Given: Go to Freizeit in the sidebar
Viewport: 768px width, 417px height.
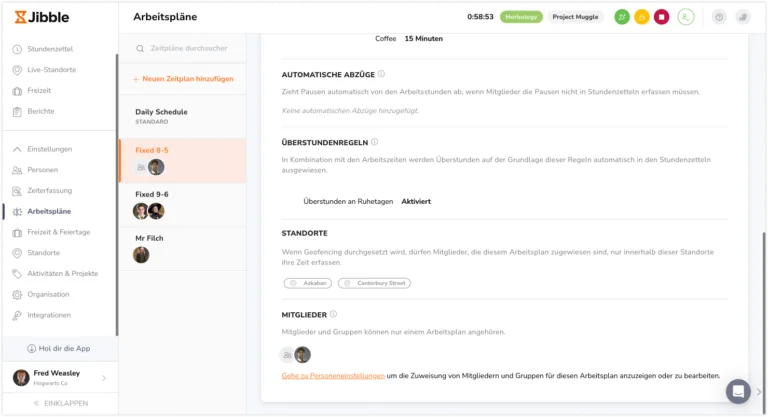Looking at the screenshot, I should [x=39, y=90].
